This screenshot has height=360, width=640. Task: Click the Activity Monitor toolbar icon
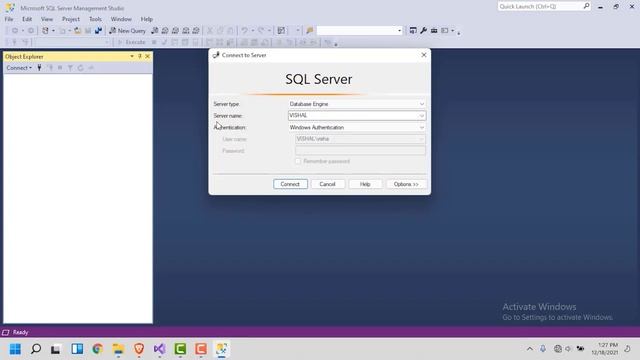281,31
